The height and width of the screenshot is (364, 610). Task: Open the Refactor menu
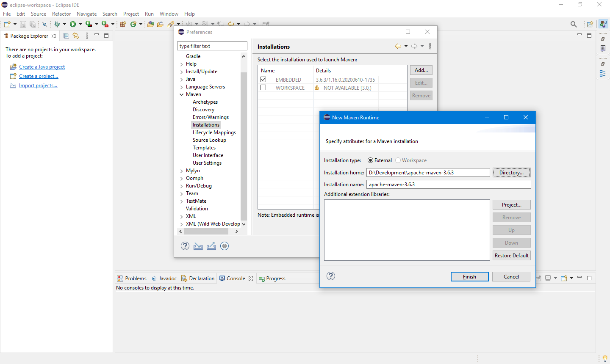(x=61, y=14)
